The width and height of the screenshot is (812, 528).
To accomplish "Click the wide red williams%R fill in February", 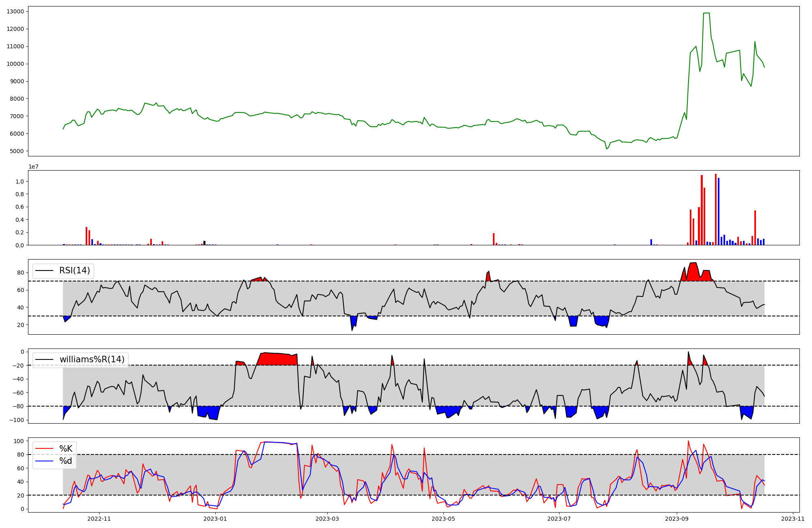I will [x=278, y=359].
